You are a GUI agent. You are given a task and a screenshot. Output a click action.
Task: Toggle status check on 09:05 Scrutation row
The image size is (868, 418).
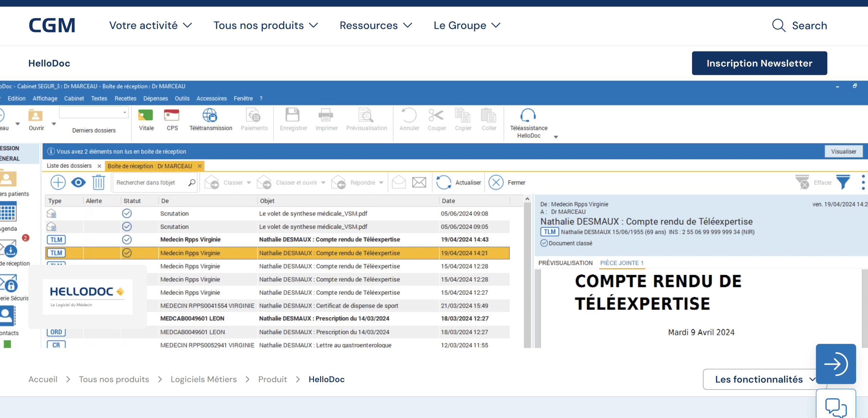tap(127, 227)
